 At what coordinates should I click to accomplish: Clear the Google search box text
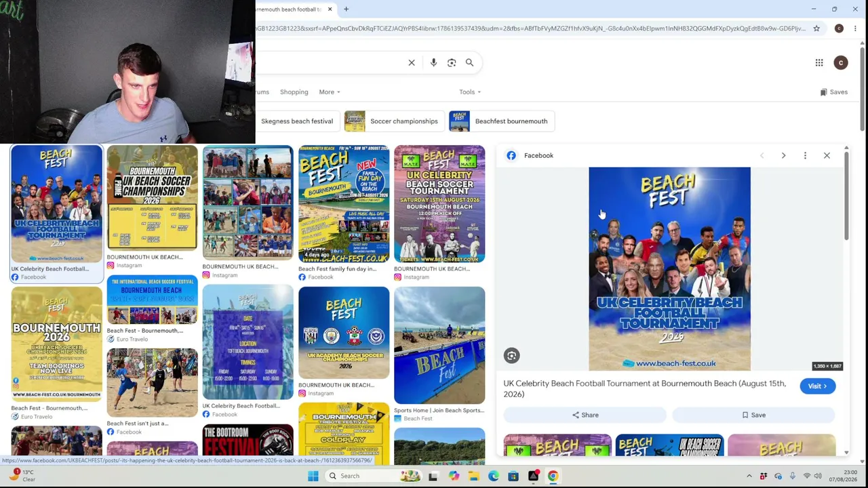412,62
